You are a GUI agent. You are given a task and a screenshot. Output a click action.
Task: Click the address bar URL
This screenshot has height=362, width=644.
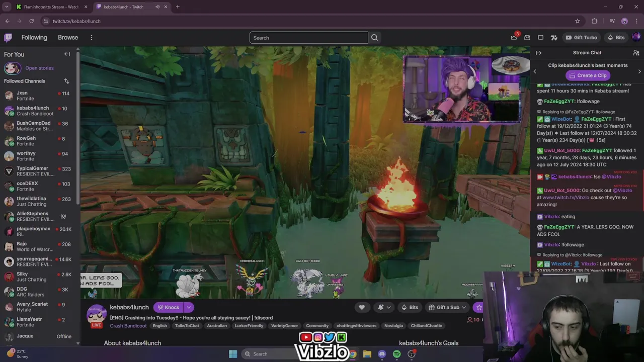[76, 21]
